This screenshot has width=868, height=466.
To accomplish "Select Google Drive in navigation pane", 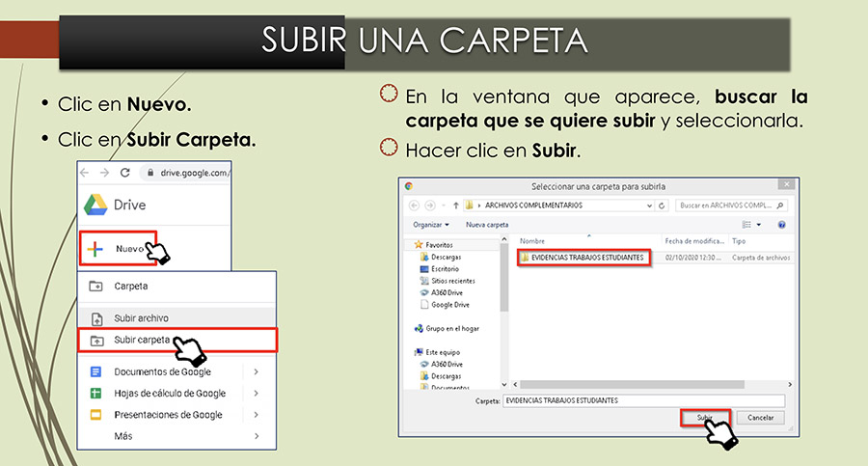I will click(445, 305).
